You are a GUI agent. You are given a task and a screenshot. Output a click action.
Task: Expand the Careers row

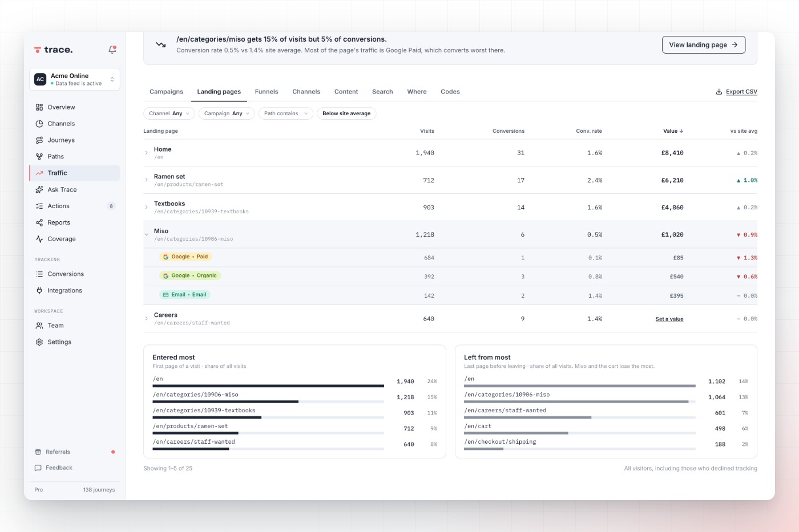tap(147, 319)
